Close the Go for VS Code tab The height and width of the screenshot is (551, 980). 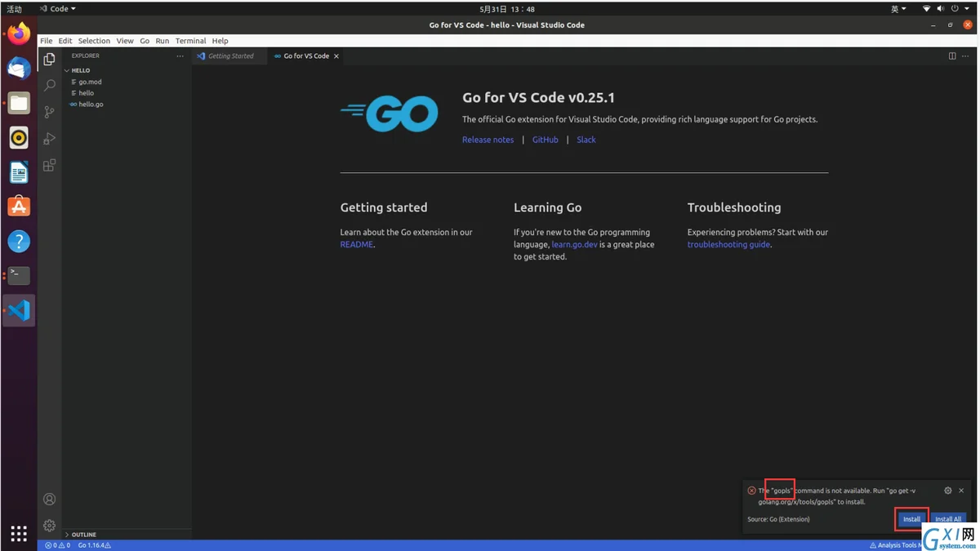(336, 56)
